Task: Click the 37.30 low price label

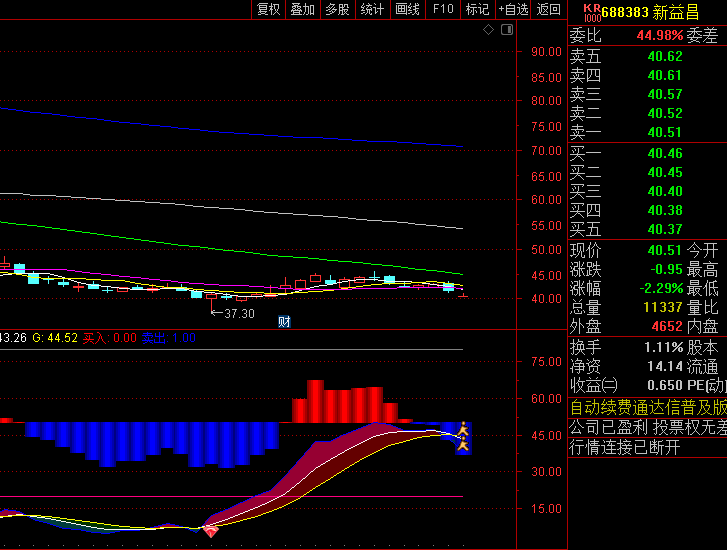Action: [x=239, y=314]
